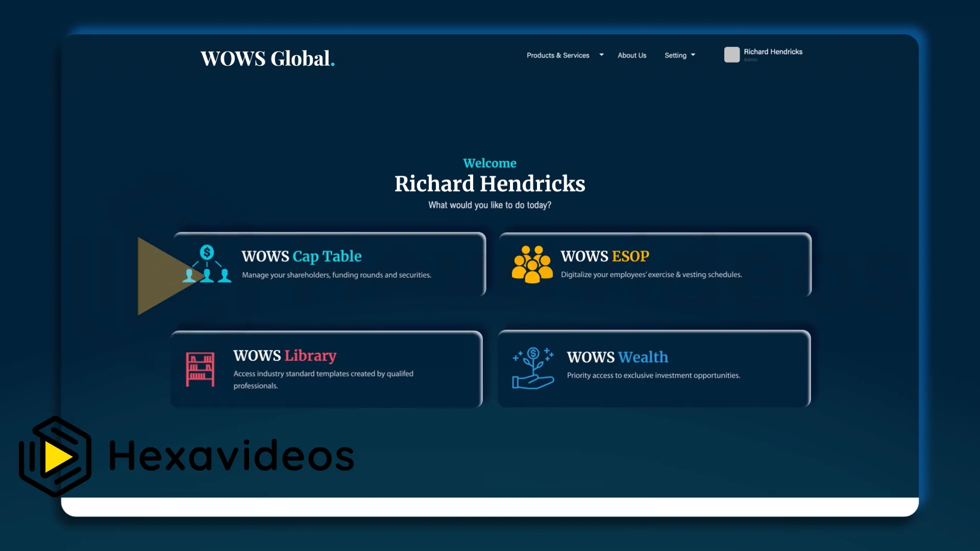Click the Richard Hendricks admin name label

pyautogui.click(x=772, y=51)
